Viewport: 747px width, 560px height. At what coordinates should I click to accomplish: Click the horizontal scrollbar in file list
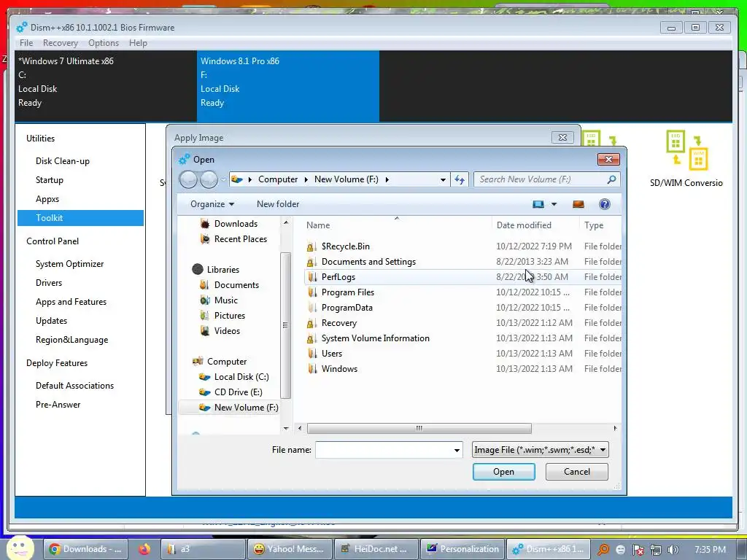coord(419,428)
